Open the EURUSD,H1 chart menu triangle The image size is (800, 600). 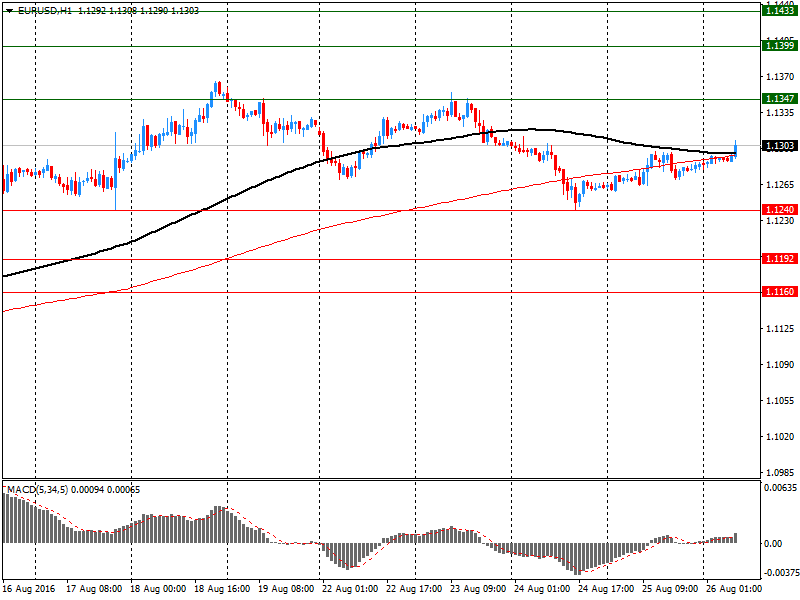[9, 11]
